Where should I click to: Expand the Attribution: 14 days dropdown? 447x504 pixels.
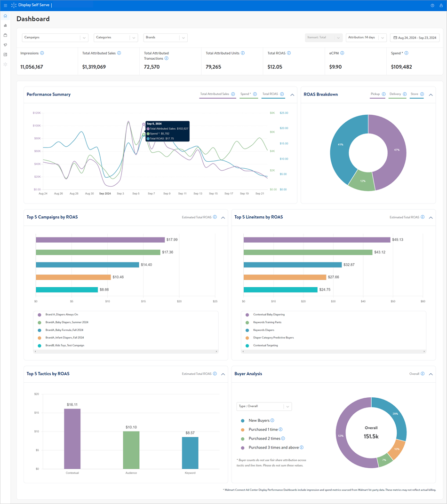pos(366,38)
